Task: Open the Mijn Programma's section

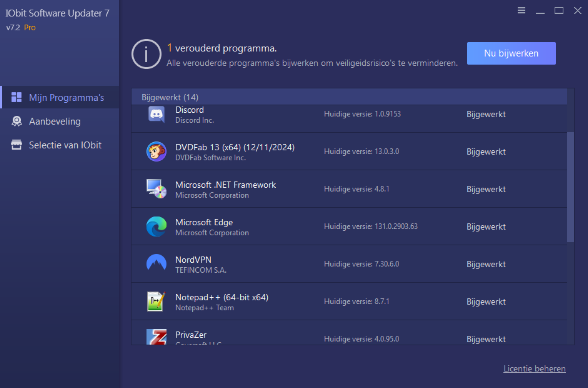Action: tap(60, 97)
